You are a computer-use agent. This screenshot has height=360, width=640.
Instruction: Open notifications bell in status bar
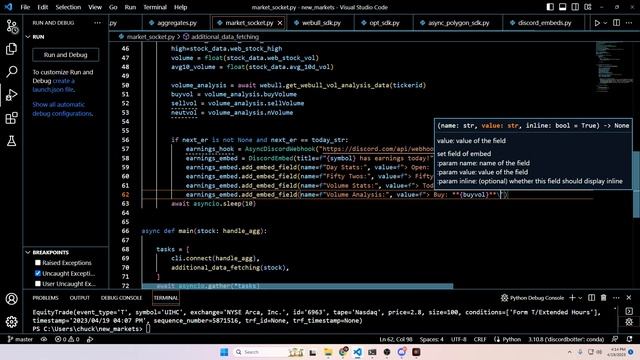pos(629,339)
